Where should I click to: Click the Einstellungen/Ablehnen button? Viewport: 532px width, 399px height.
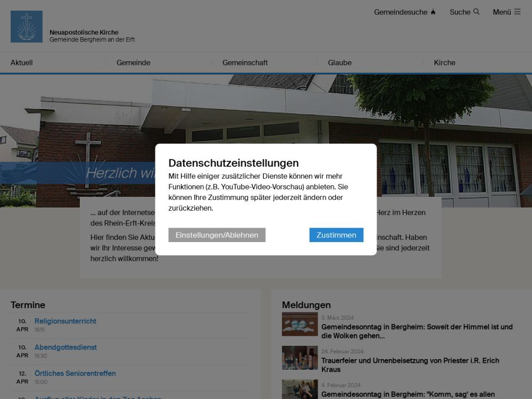coord(217,235)
